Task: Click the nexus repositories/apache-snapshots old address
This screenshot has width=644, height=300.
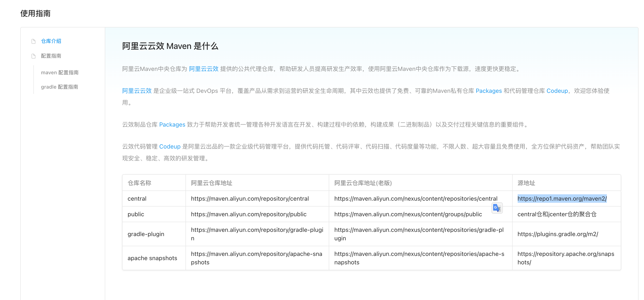Action: (419, 258)
